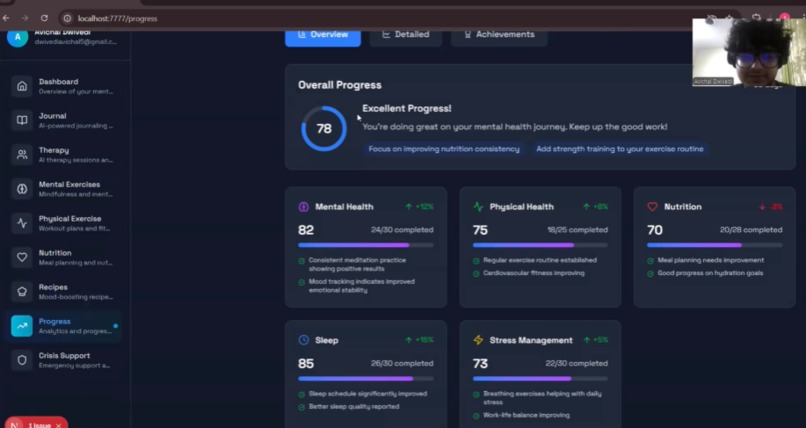Click the site info icon in address bar

click(x=67, y=18)
